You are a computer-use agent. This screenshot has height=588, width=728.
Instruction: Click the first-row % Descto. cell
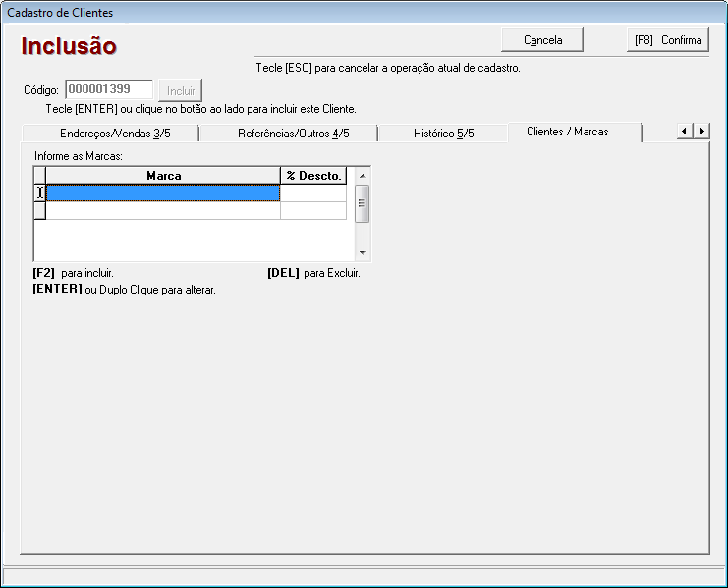(x=313, y=193)
